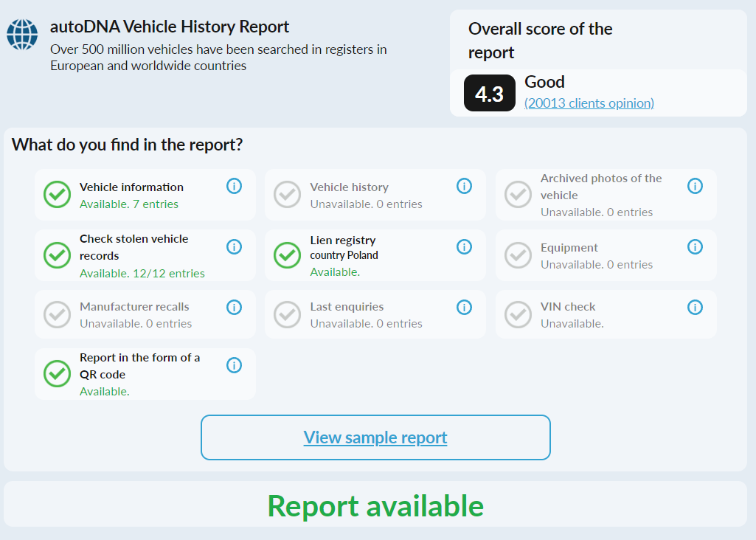The height and width of the screenshot is (540, 756).
Task: Select the Vehicle information label
Action: 131,187
